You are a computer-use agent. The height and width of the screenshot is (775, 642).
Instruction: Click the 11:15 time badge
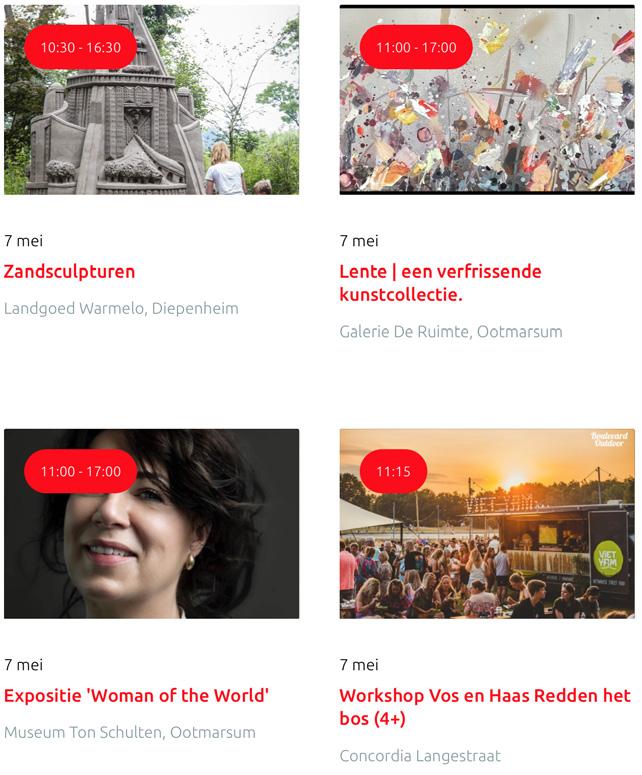[x=393, y=472]
